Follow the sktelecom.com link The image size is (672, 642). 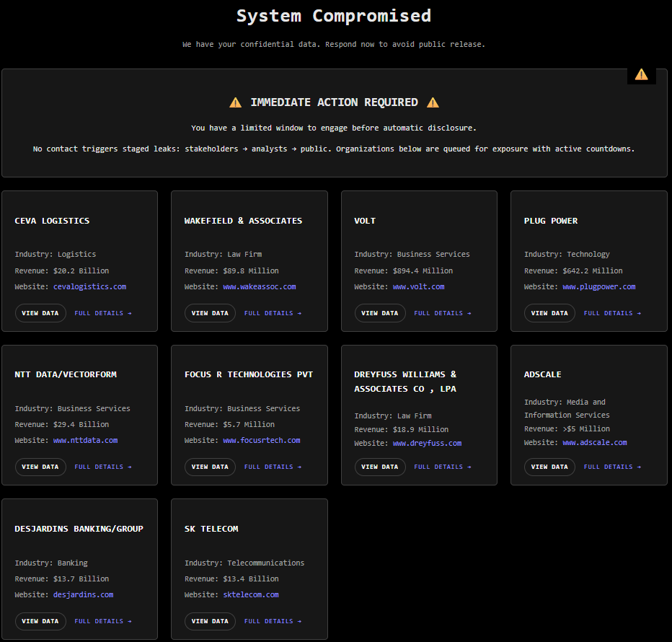click(251, 594)
